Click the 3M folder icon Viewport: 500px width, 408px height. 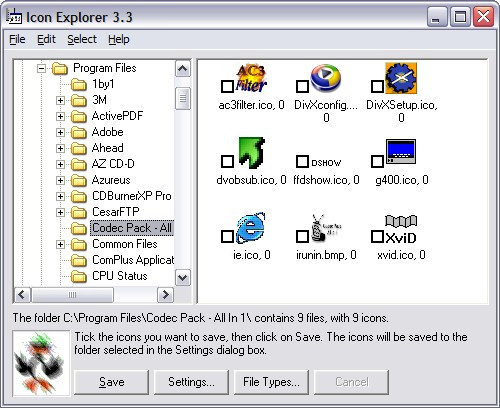click(x=79, y=100)
